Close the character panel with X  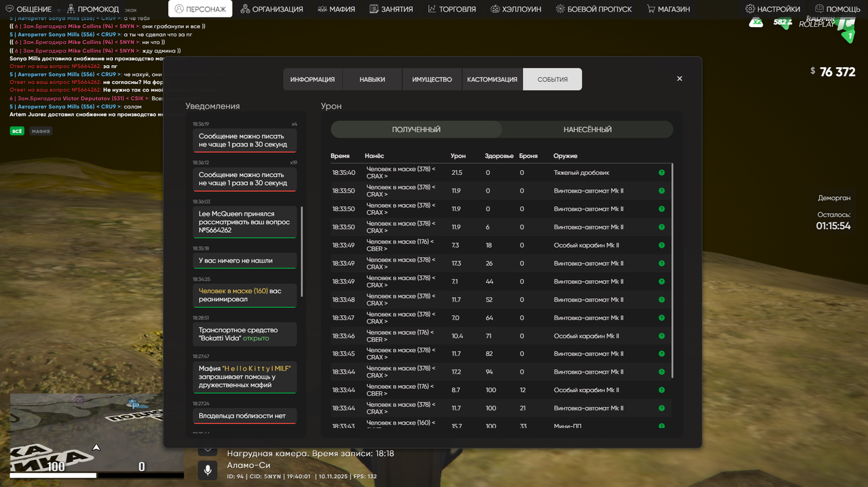pyautogui.click(x=679, y=79)
